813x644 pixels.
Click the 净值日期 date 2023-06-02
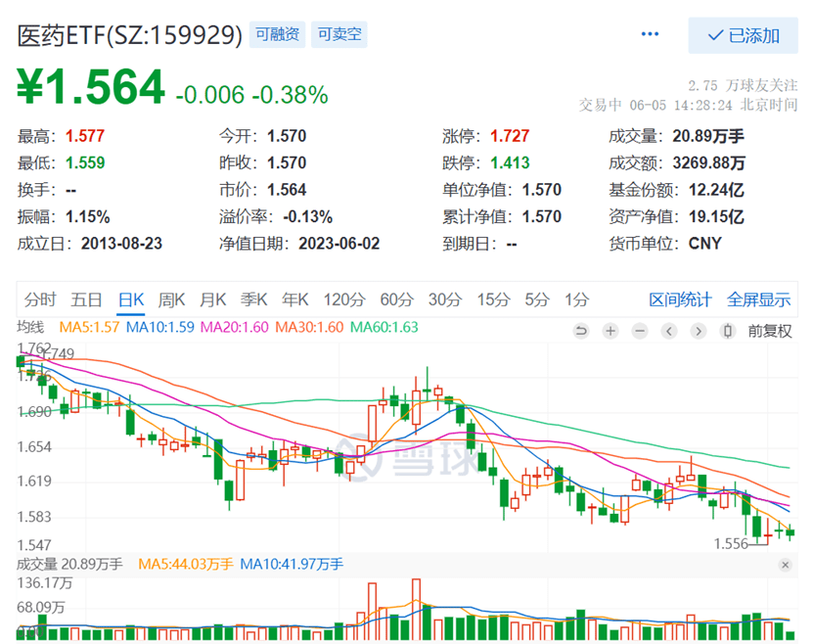pyautogui.click(x=339, y=244)
